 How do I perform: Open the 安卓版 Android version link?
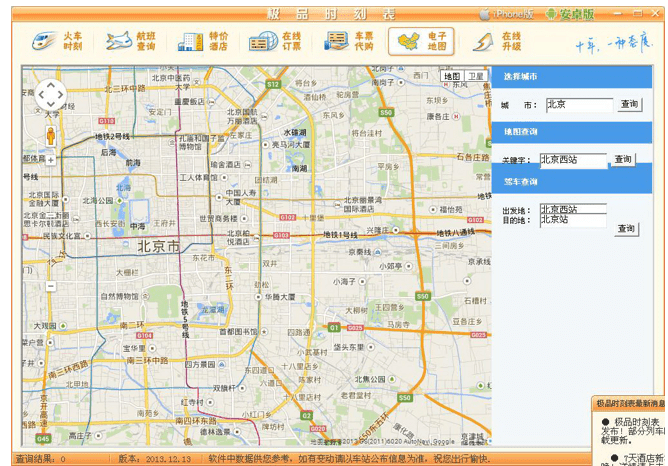point(570,13)
